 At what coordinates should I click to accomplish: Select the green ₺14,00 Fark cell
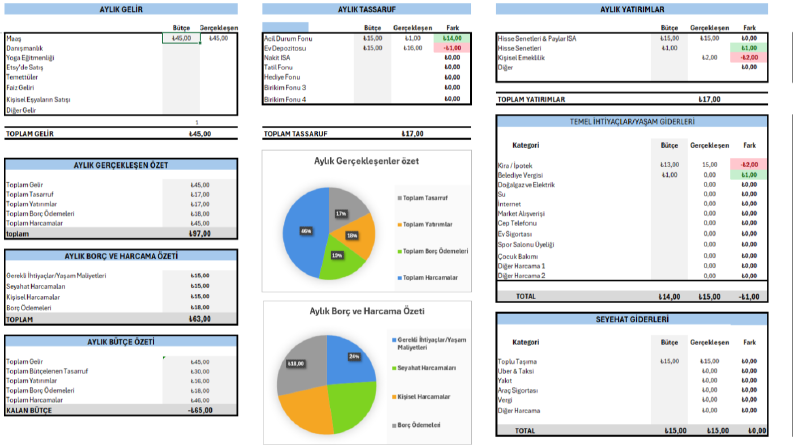[x=452, y=38]
